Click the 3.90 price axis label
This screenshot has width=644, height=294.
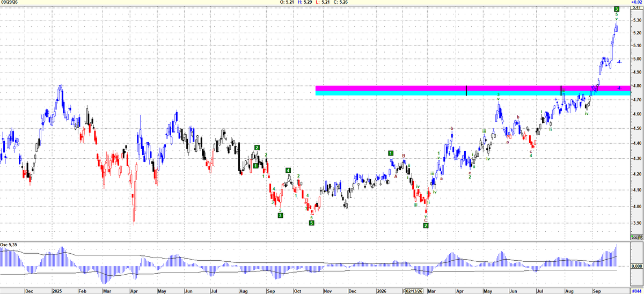[637, 223]
